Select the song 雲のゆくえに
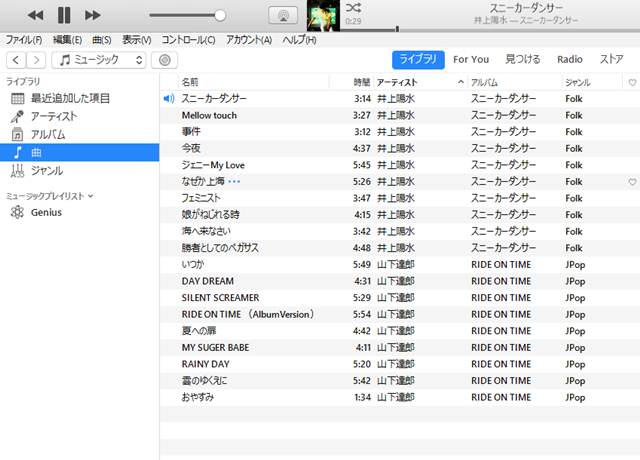The image size is (640, 460). pos(204,381)
